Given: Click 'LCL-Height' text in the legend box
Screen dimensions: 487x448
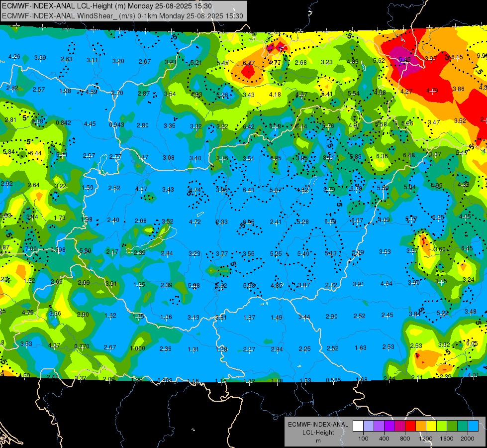Looking at the screenshot, I should (x=318, y=433).
